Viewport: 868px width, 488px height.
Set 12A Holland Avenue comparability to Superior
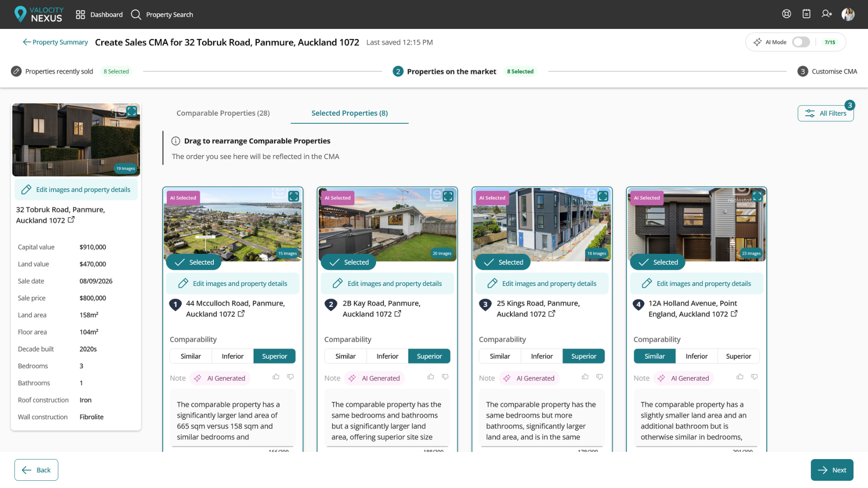[x=739, y=356]
